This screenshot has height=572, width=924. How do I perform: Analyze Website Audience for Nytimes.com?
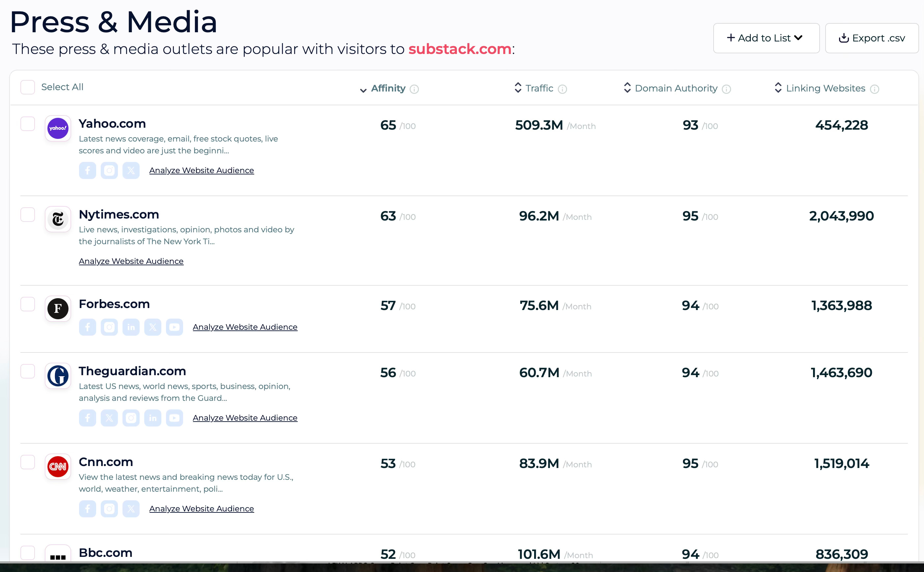131,261
